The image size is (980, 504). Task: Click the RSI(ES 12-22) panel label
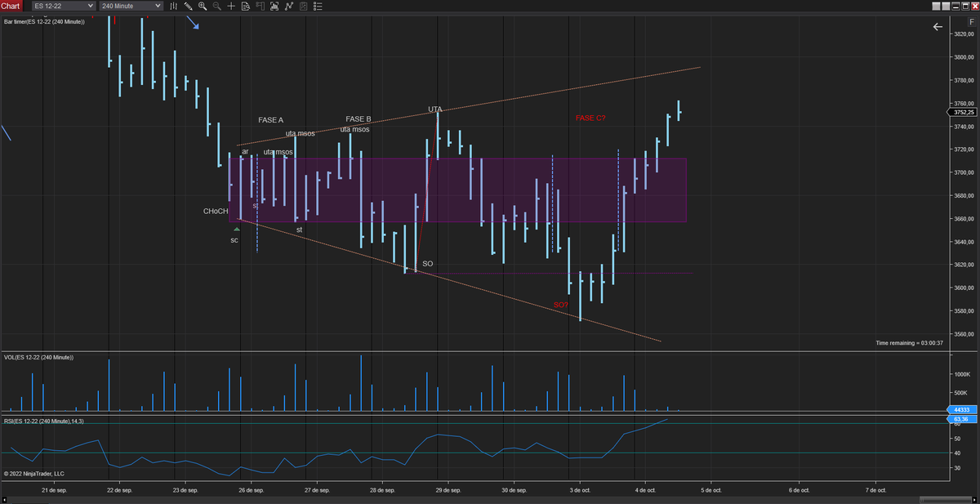pos(43,421)
